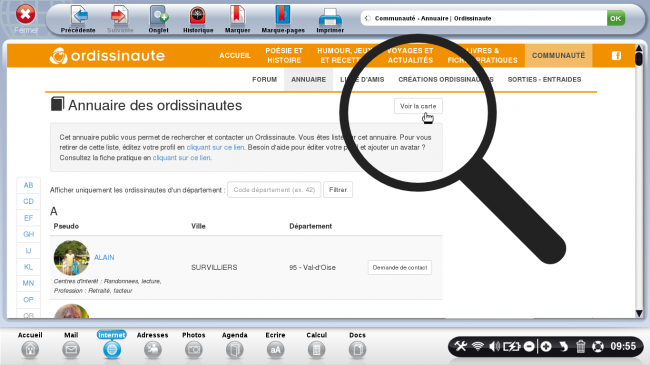Viewport: 650px width, 365px height.
Task: Select the ANNUAIRE sub-tab
Action: 308,79
